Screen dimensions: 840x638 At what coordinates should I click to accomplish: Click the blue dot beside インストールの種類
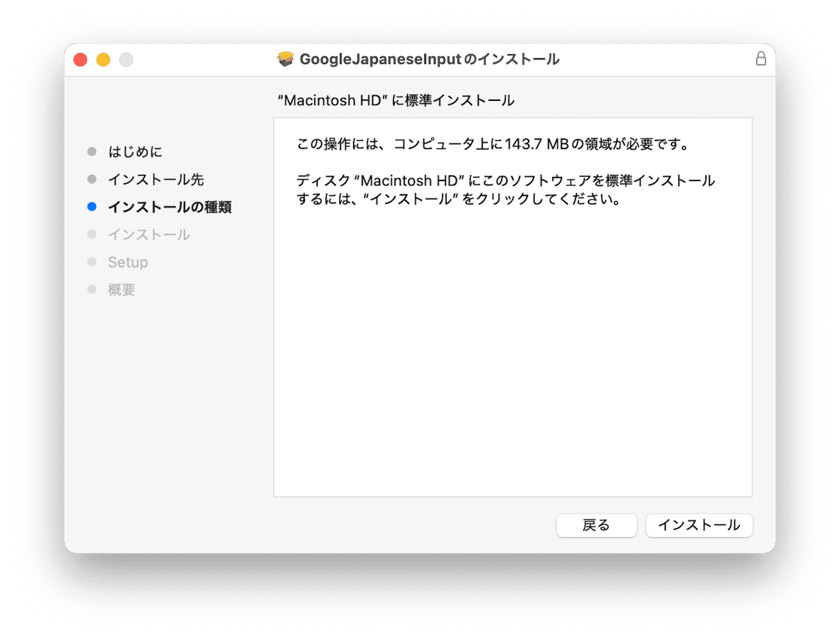[92, 207]
